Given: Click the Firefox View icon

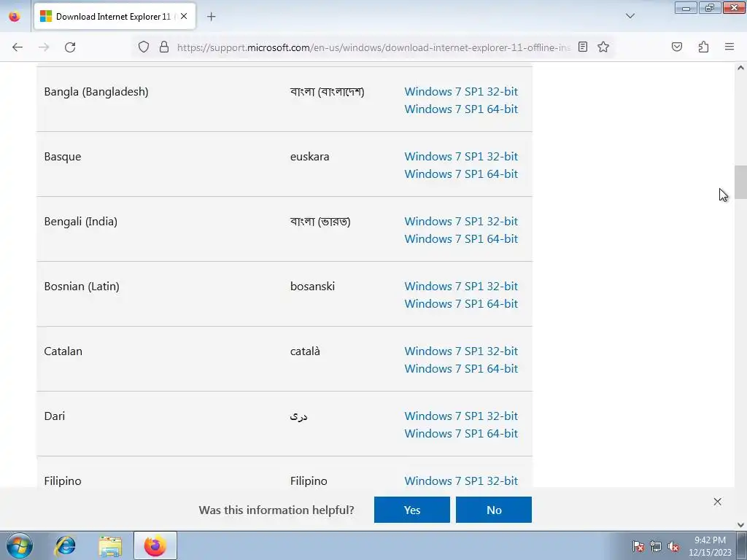Looking at the screenshot, I should click(x=15, y=16).
